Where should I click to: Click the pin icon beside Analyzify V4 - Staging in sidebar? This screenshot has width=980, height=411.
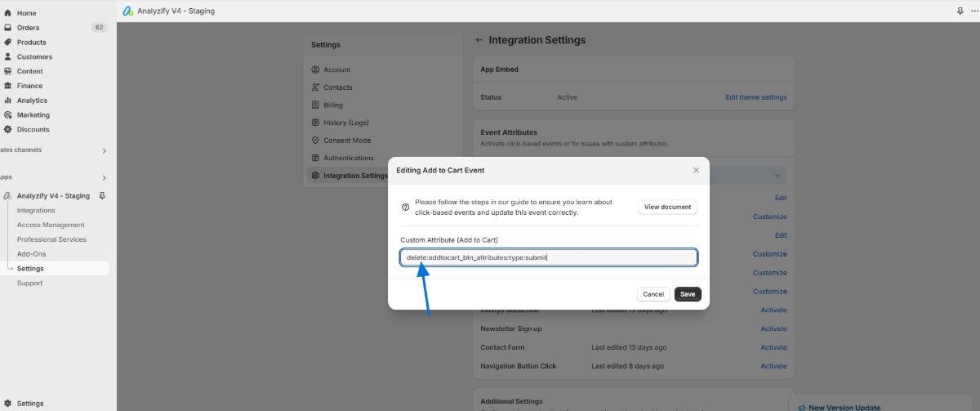tap(102, 196)
